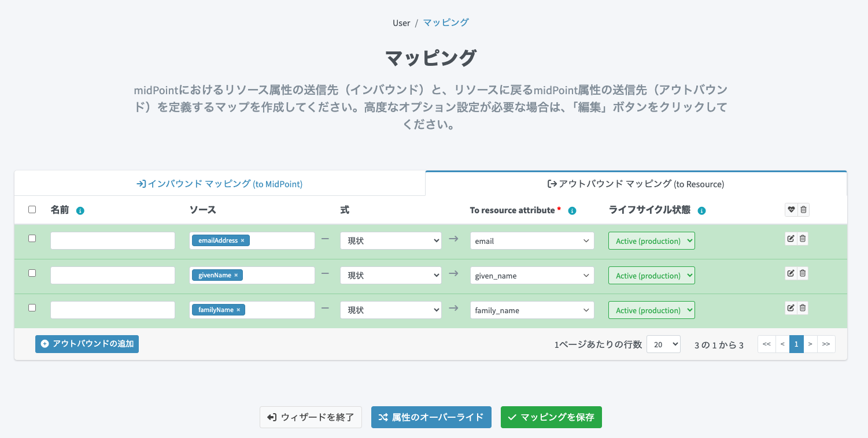Delete the family_name mapping row via trash icon

(x=802, y=308)
